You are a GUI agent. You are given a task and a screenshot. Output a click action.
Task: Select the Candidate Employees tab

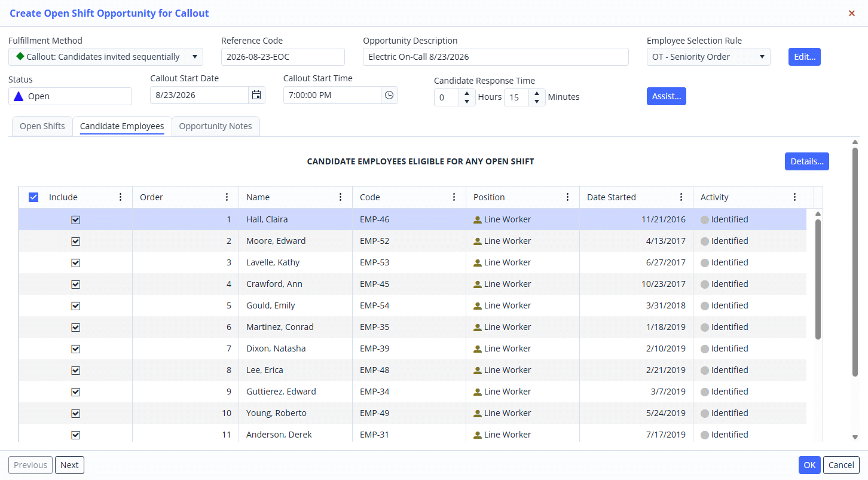(122, 126)
